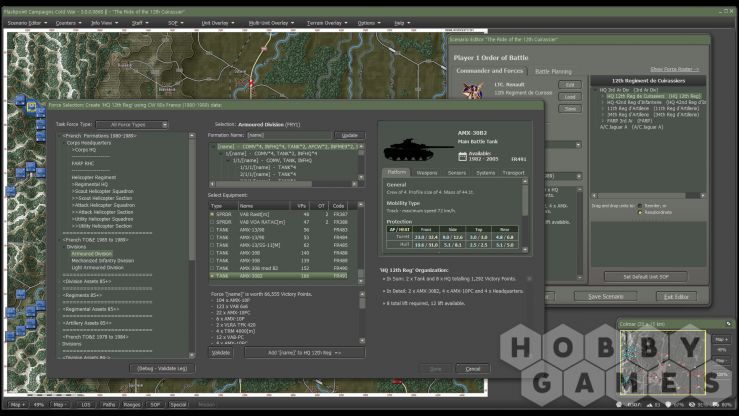Collapse the French Formations 1980-1989 node
Viewport: 739px width, 416px height.
coord(60,136)
